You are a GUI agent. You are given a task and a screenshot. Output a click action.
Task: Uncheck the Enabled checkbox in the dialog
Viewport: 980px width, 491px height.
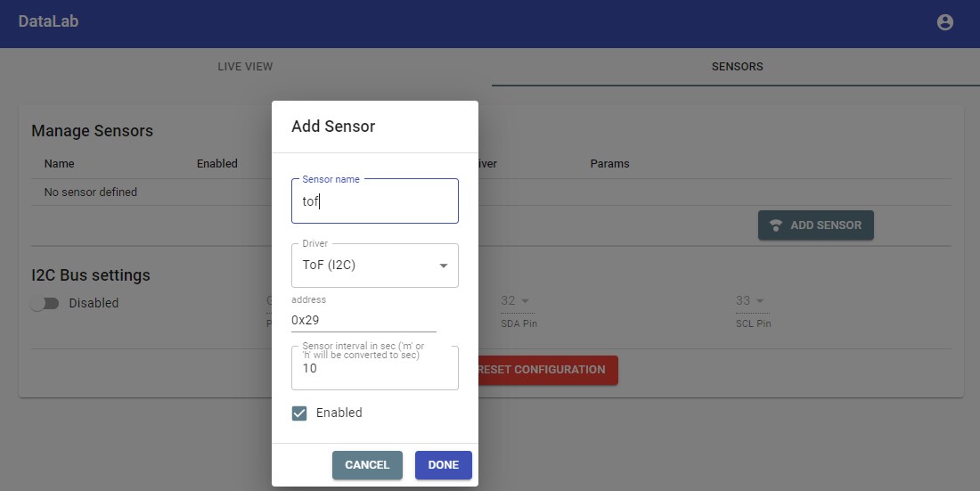(300, 413)
